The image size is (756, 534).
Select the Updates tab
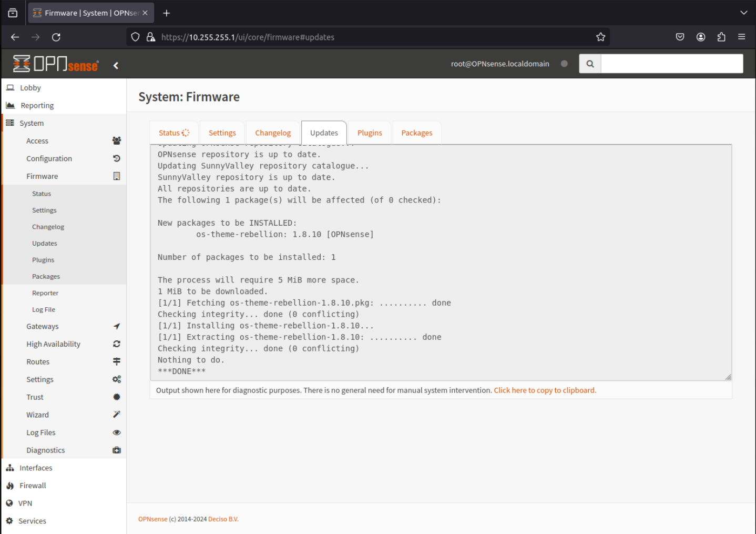tap(324, 133)
